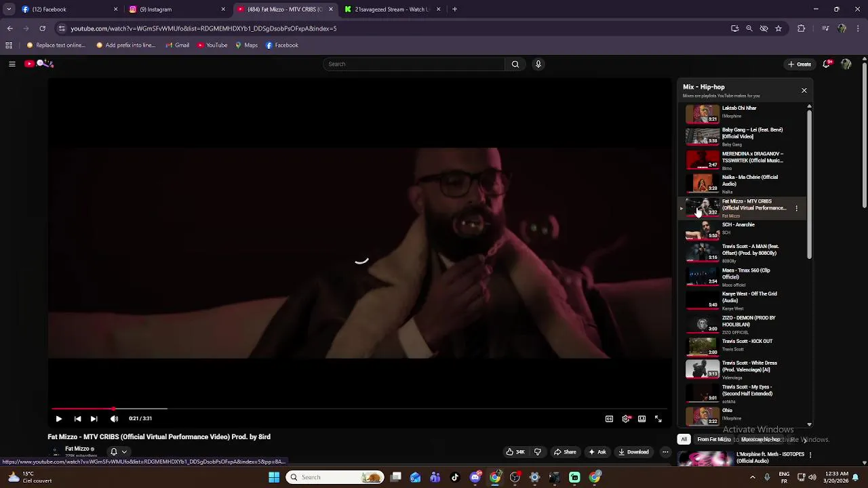This screenshot has height=488, width=868.
Task: Open the Maps bookmark
Action: pos(246,45)
